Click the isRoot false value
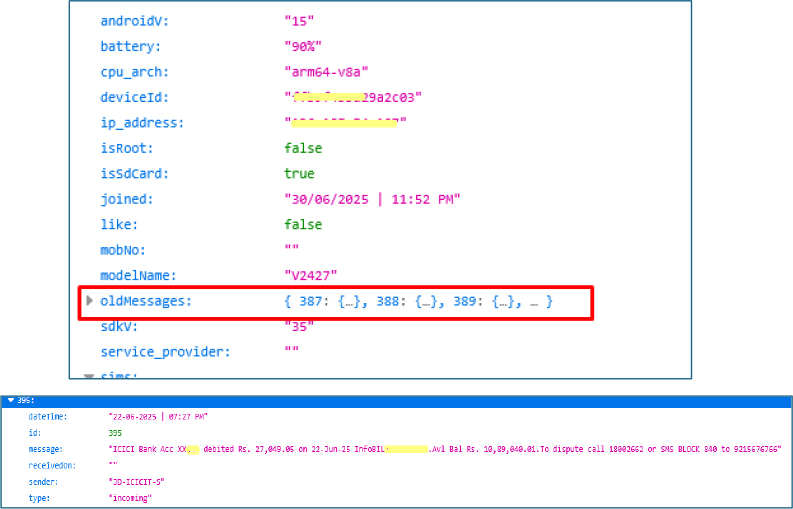The width and height of the screenshot is (793, 509). pos(303,148)
